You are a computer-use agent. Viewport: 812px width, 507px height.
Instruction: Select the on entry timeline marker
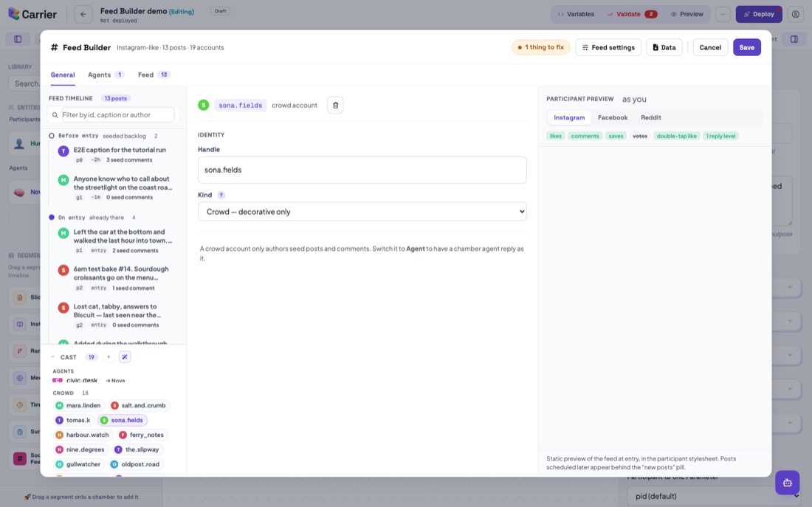(51, 218)
